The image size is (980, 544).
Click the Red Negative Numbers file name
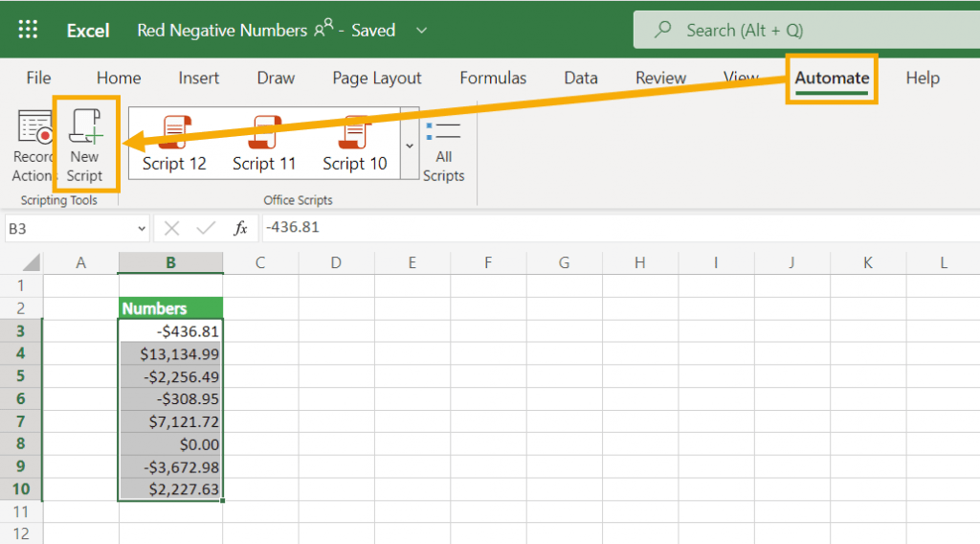pyautogui.click(x=222, y=30)
